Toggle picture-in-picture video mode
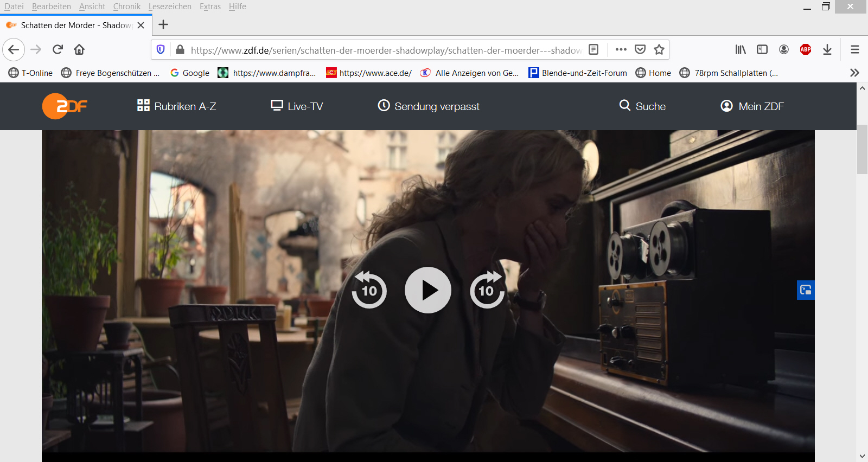868x462 pixels. 806,290
